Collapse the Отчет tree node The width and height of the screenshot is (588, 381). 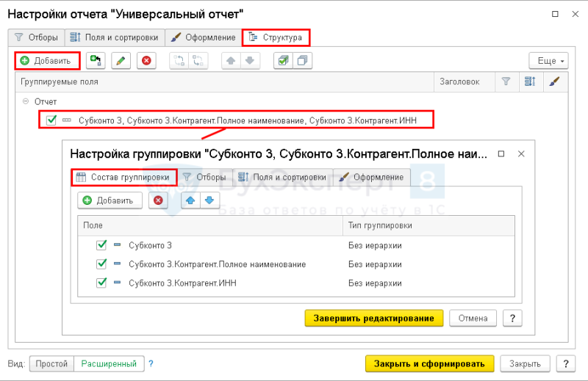pos(26,101)
